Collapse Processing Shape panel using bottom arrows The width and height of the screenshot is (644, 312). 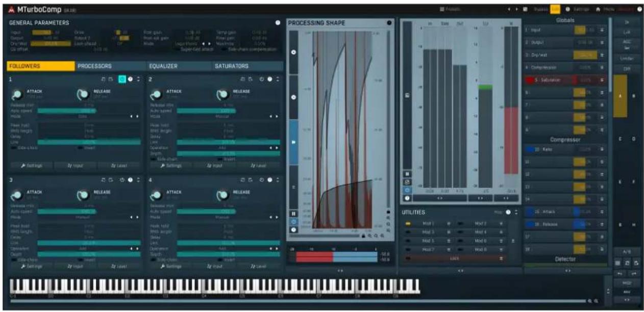click(x=340, y=271)
